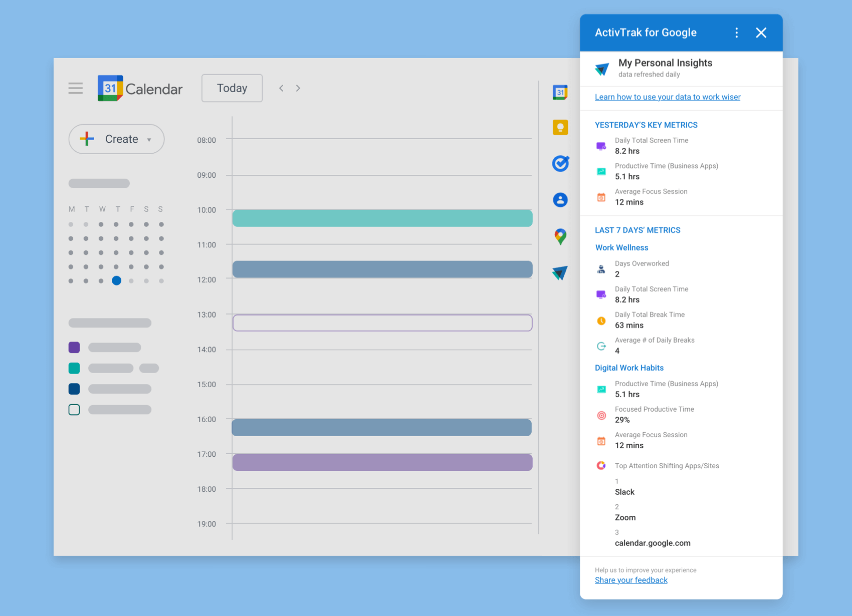Open the Create dropdown arrow
Image resolution: width=852 pixels, height=616 pixels.
point(149,139)
